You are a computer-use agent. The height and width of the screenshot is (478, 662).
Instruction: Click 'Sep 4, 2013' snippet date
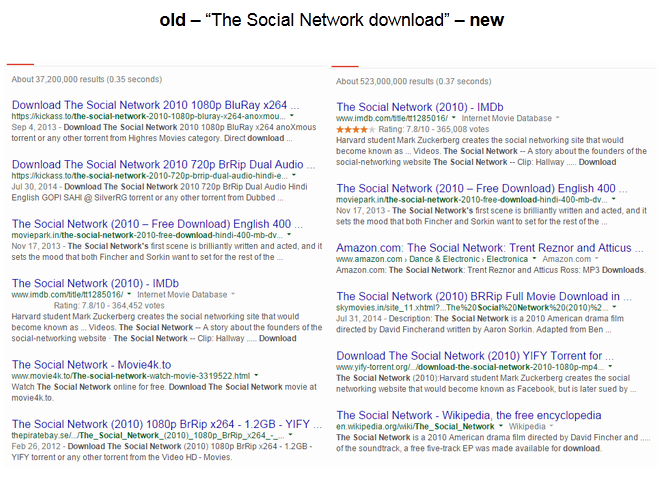tap(35, 127)
